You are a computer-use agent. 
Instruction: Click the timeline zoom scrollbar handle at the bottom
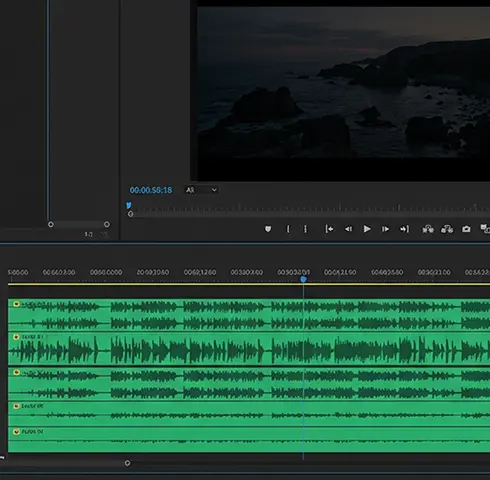point(127,463)
